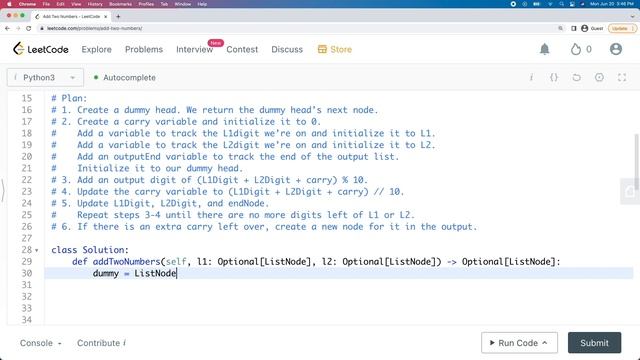Open Spotlight search in menu bar
This screenshot has width=640, height=360.
pos(562,4)
